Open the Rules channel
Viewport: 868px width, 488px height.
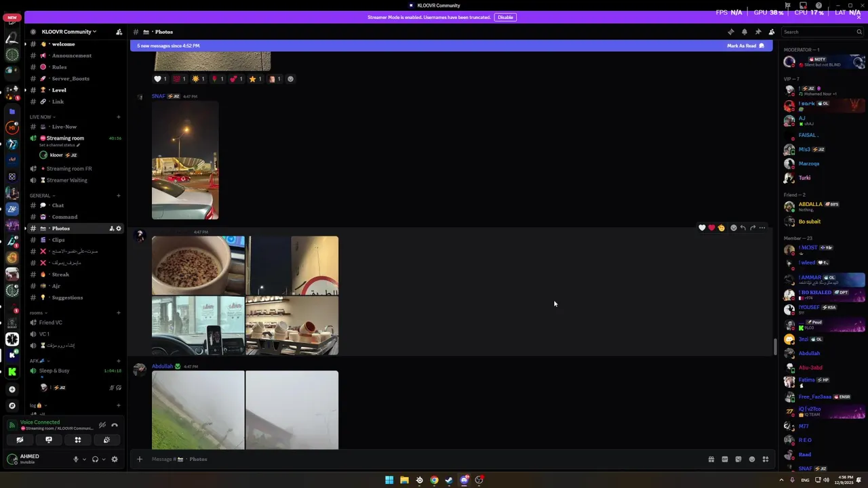59,67
